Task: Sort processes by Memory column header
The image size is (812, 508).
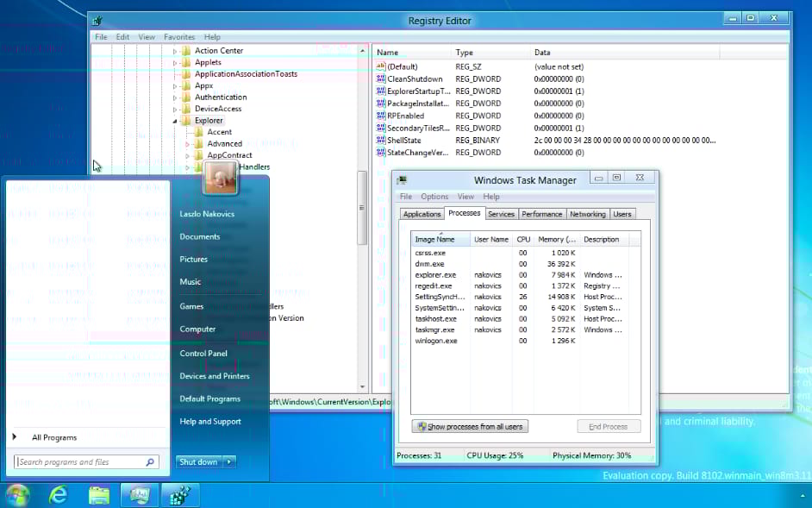Action: point(557,240)
